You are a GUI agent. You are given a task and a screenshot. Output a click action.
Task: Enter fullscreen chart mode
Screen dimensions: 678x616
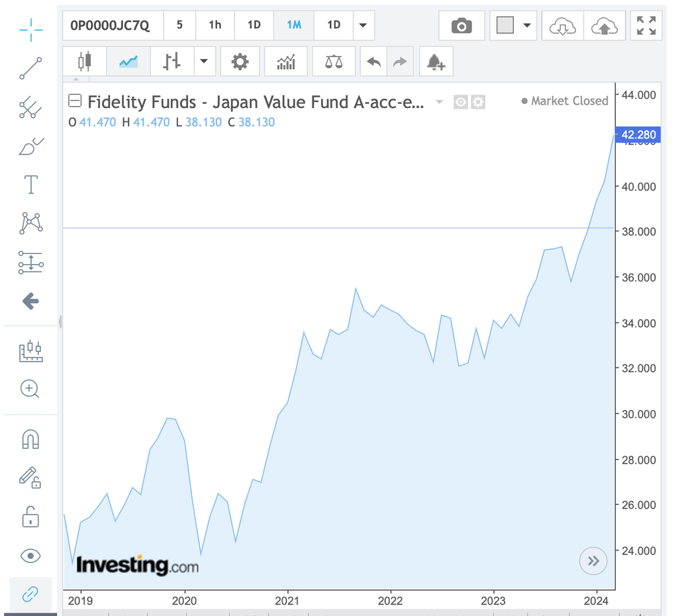(x=646, y=25)
